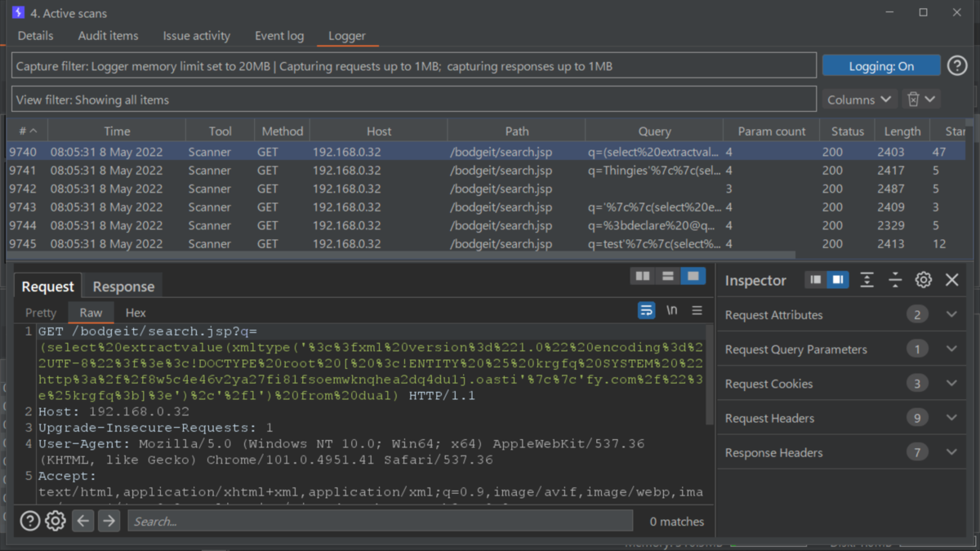980x551 pixels.
Task: Select side-by-side request/response layout icon
Action: 643,277
